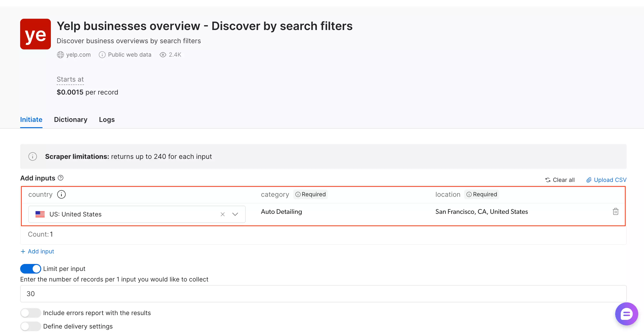Click the Public web data text

coord(130,55)
